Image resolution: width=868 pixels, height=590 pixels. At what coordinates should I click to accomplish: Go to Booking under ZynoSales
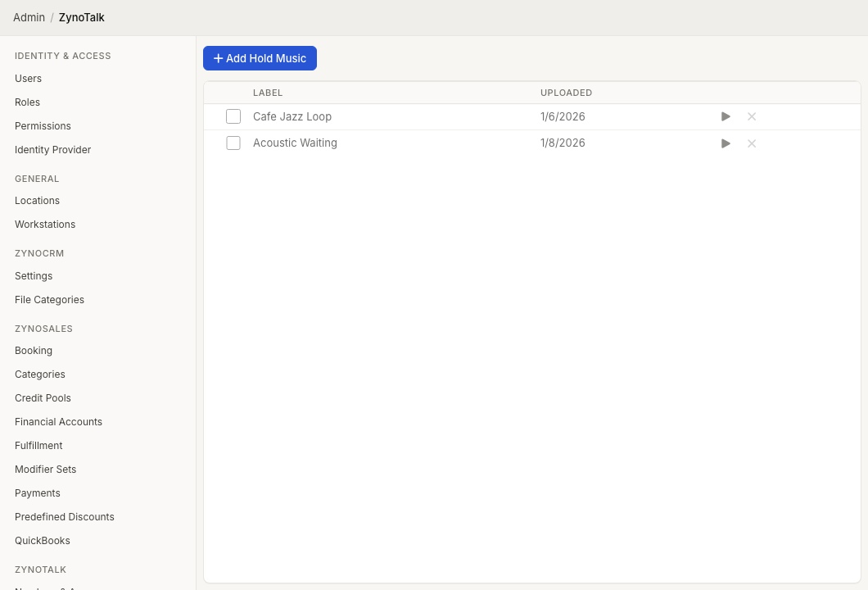(34, 351)
